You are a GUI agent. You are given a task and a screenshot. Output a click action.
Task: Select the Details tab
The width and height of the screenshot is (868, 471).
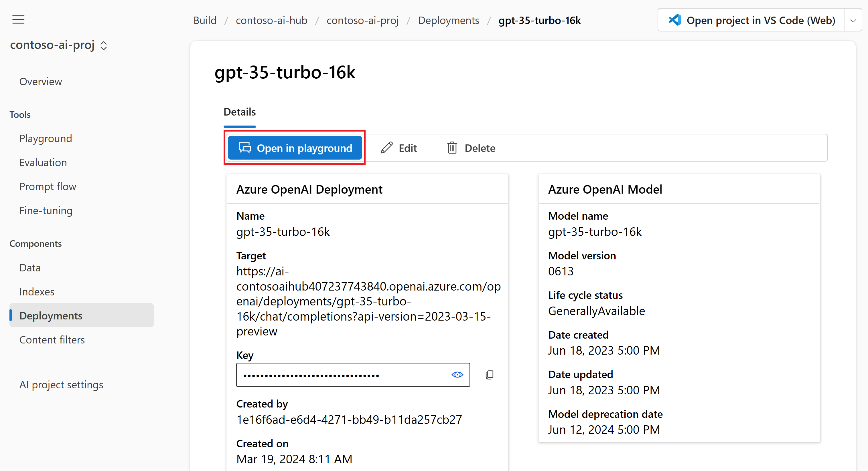tap(240, 112)
